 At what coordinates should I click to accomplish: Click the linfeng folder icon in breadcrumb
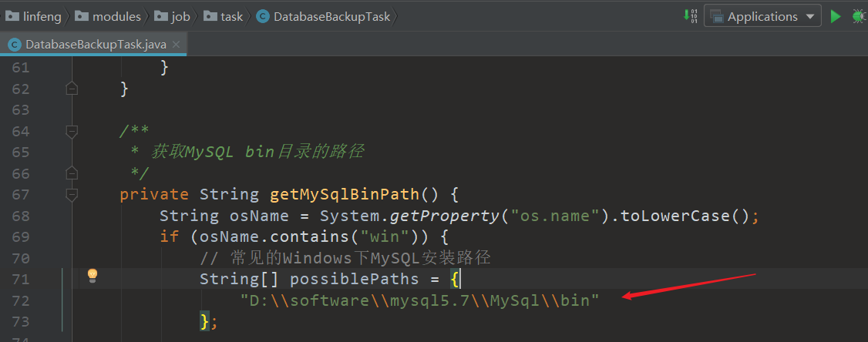[x=12, y=16]
